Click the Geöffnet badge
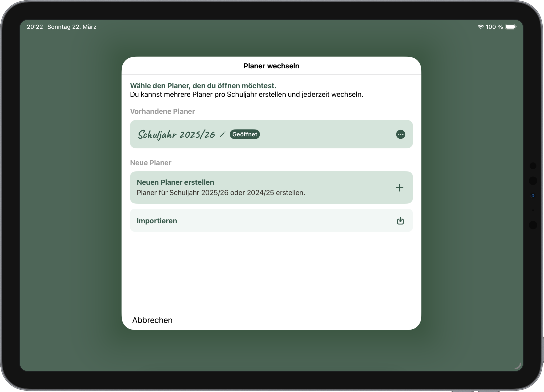The height and width of the screenshot is (392, 544). pyautogui.click(x=245, y=134)
